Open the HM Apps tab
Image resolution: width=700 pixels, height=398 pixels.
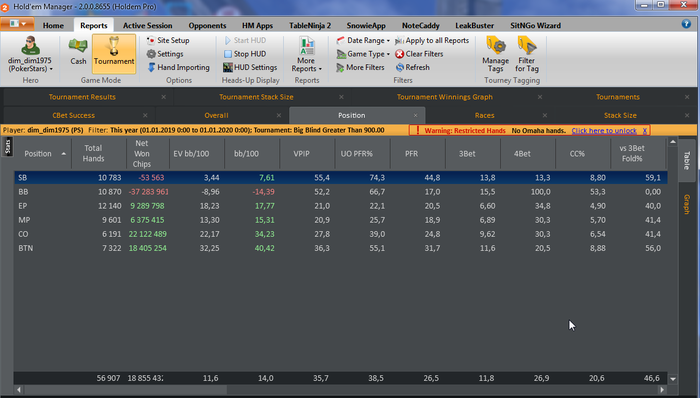point(257,25)
